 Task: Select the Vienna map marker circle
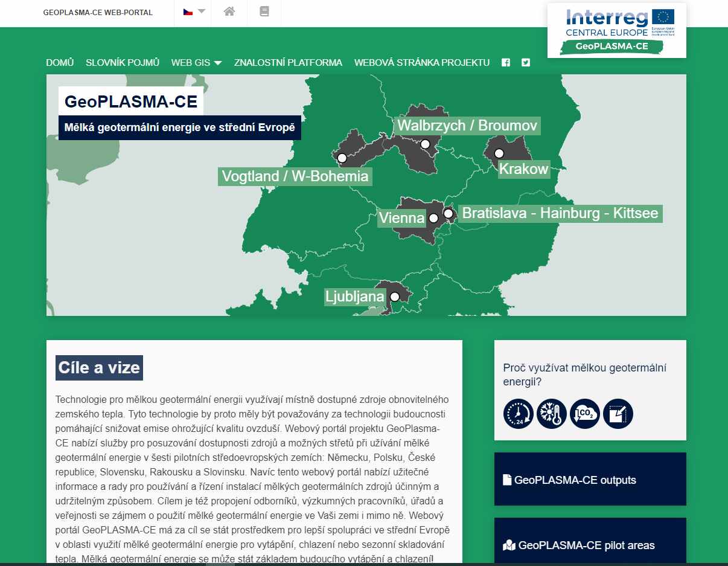[433, 218]
